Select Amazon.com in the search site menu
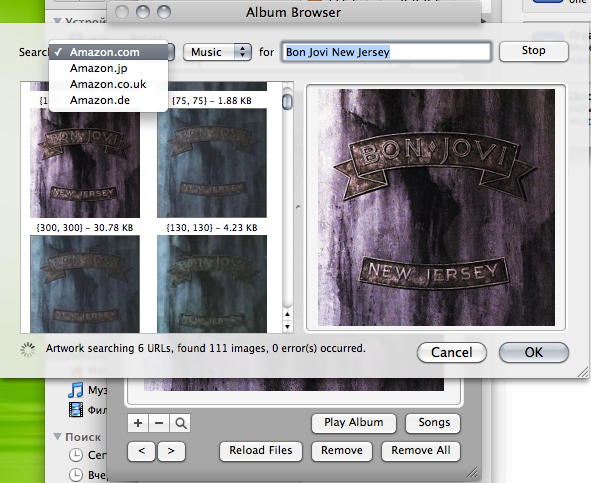 pyautogui.click(x=109, y=52)
